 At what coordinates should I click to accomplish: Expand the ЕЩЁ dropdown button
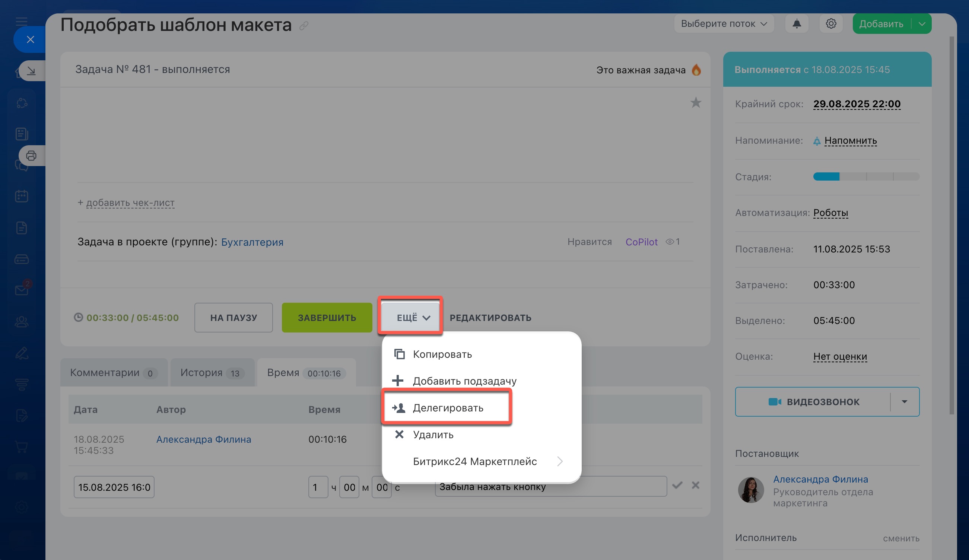point(411,318)
